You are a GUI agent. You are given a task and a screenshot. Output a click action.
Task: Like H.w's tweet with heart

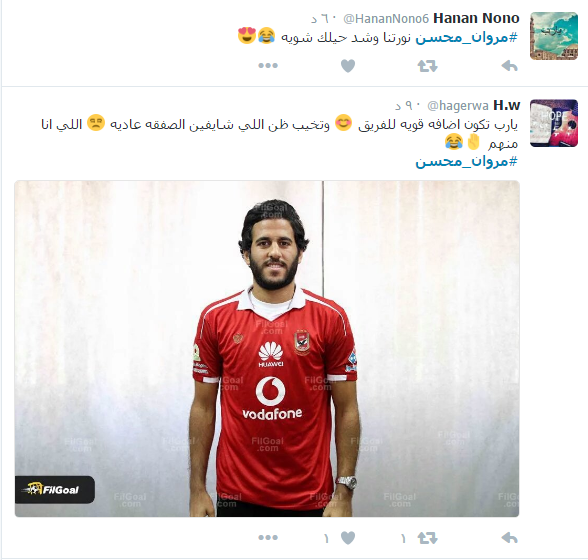(x=348, y=538)
